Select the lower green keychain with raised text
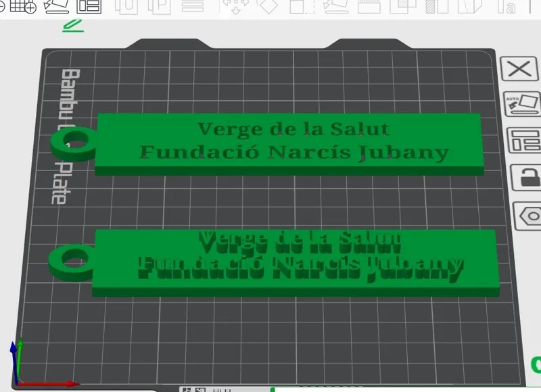The image size is (541, 392). [296, 263]
